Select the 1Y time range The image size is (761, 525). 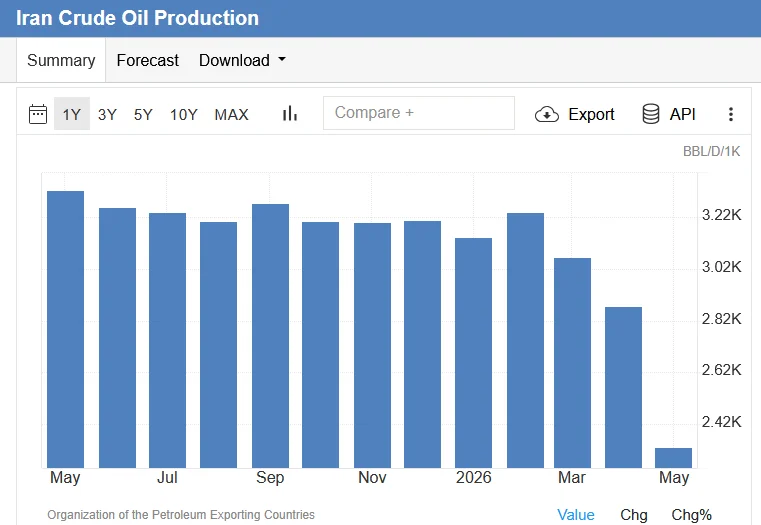point(71,114)
